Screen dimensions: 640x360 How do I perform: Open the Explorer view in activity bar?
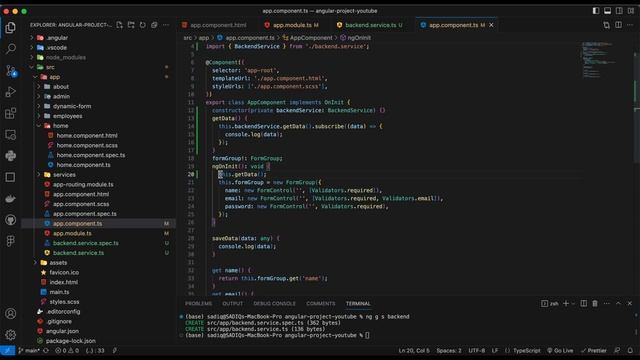tap(11, 27)
